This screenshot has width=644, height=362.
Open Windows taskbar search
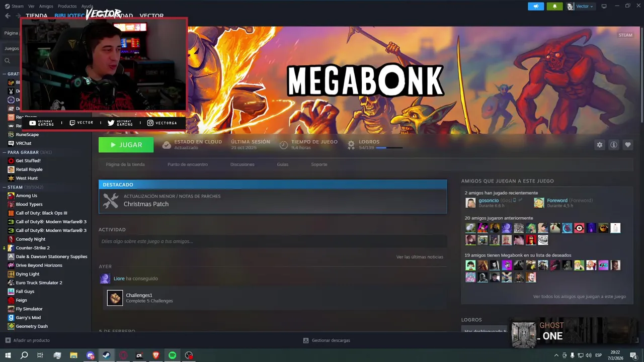point(24,355)
